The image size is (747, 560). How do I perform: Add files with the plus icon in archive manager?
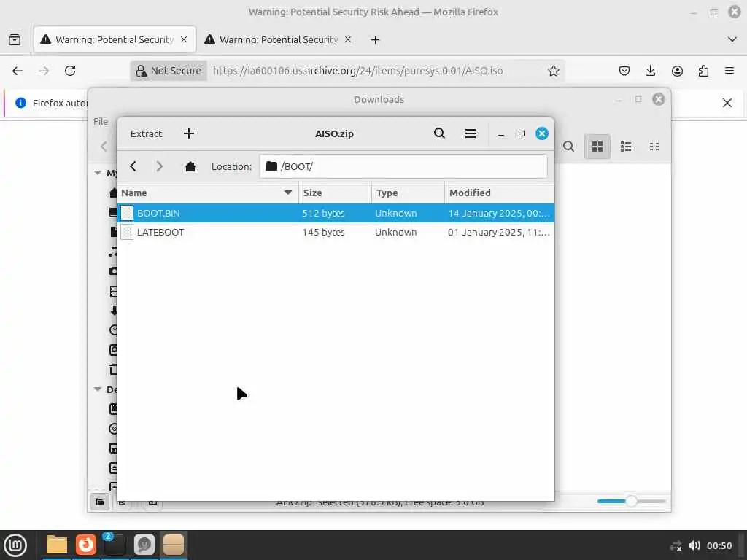click(x=189, y=134)
